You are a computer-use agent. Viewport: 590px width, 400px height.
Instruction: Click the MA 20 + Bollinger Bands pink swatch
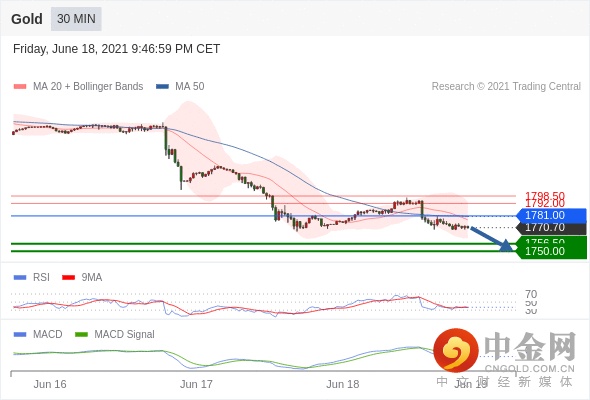tap(20, 87)
